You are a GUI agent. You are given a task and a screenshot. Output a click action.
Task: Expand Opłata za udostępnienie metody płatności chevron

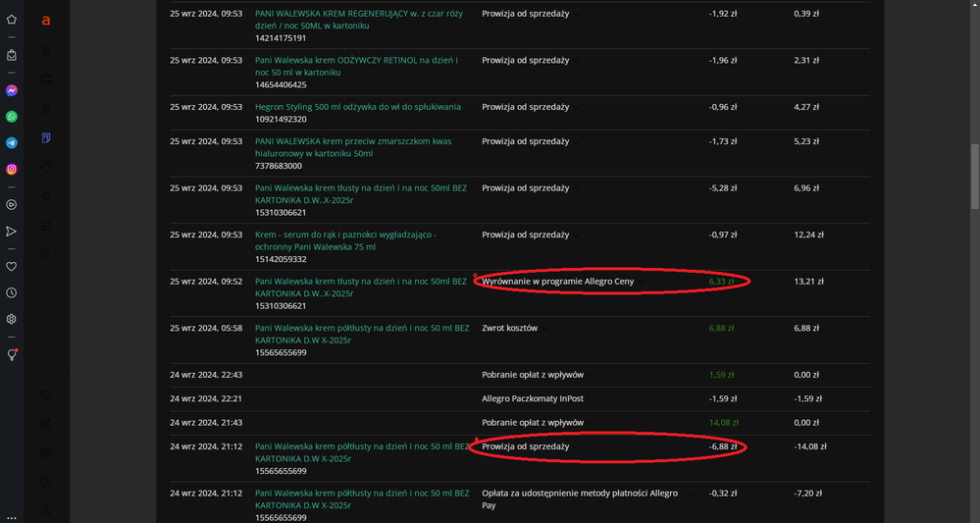pyautogui.click(x=693, y=494)
